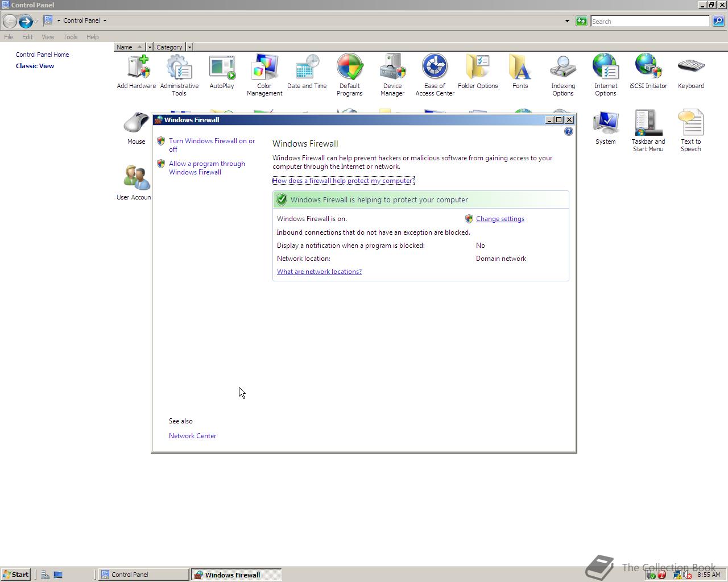728x582 pixels.
Task: Switch to Windows Firewall taskbar button
Action: 236,575
